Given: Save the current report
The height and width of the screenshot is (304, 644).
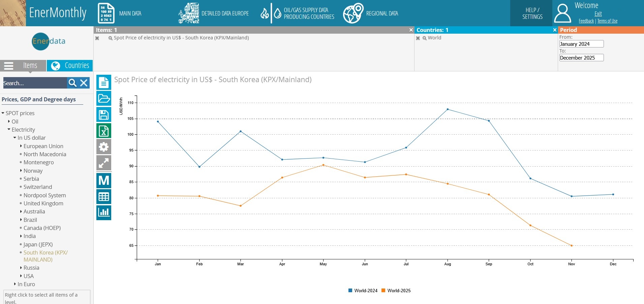Looking at the screenshot, I should coord(104,114).
